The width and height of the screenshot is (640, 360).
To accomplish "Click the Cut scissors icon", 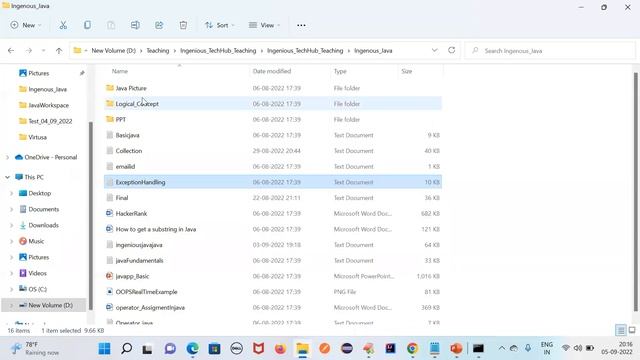I will tap(63, 25).
